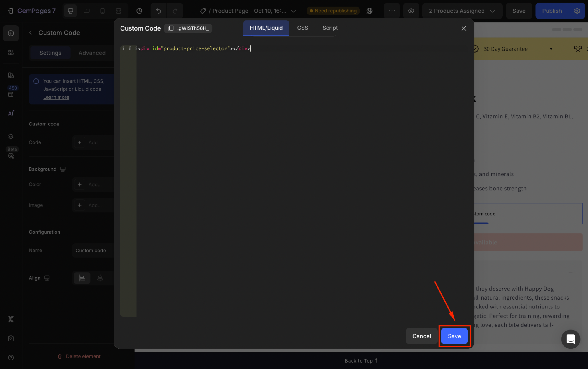The image size is (588, 369).
Task: Open the layers sidebar icon
Action: click(x=11, y=136)
